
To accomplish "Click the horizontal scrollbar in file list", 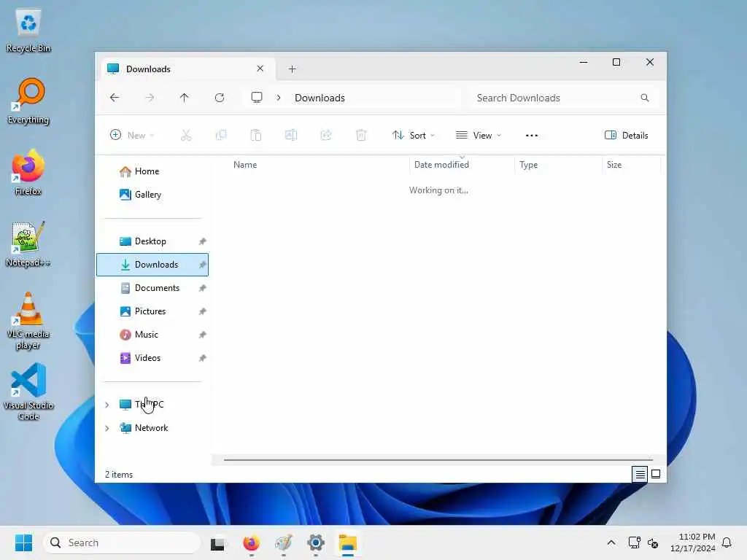I will [x=438, y=460].
